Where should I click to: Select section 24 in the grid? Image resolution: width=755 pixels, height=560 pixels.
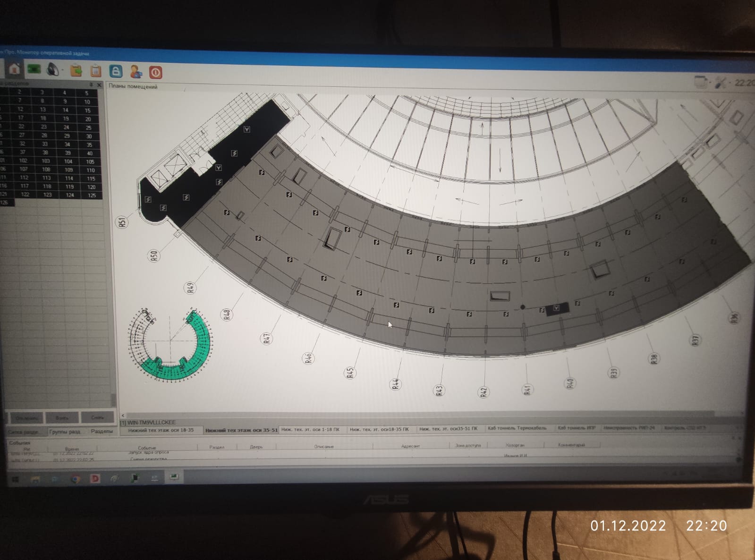(x=66, y=127)
